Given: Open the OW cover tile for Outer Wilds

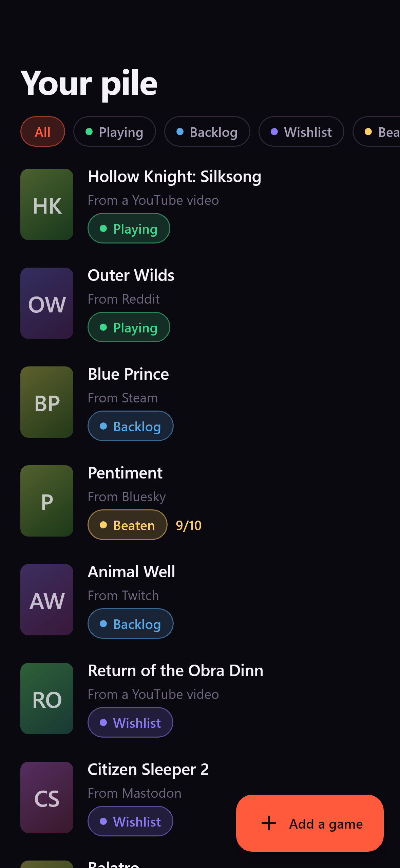Looking at the screenshot, I should (47, 303).
